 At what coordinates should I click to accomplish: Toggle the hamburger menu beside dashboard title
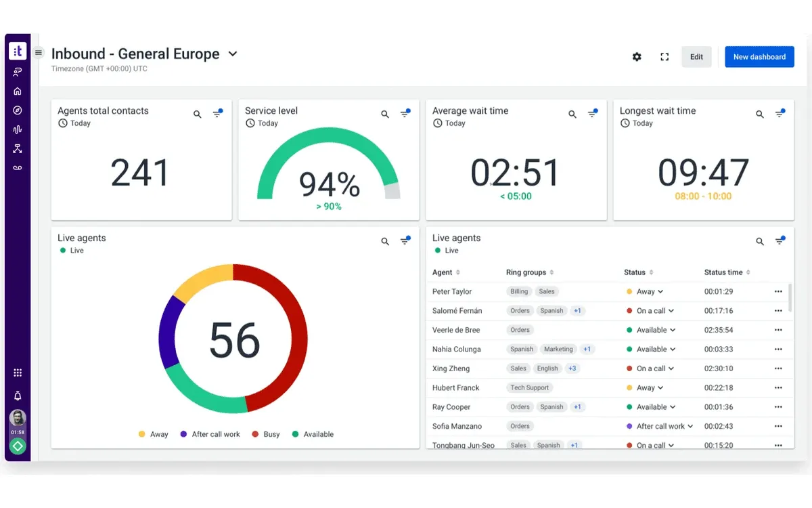click(39, 53)
